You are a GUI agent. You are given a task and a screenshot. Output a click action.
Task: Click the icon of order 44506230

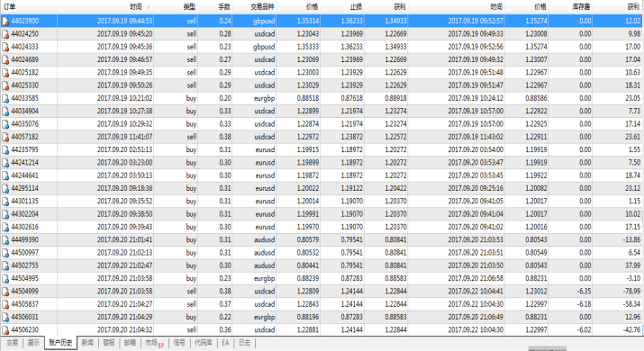pyautogui.click(x=5, y=330)
